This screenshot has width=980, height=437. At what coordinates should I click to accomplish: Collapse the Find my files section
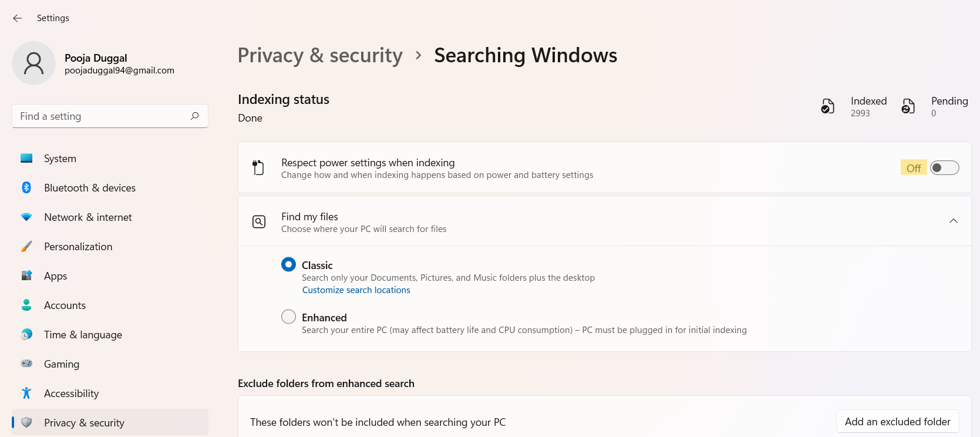pyautogui.click(x=953, y=221)
